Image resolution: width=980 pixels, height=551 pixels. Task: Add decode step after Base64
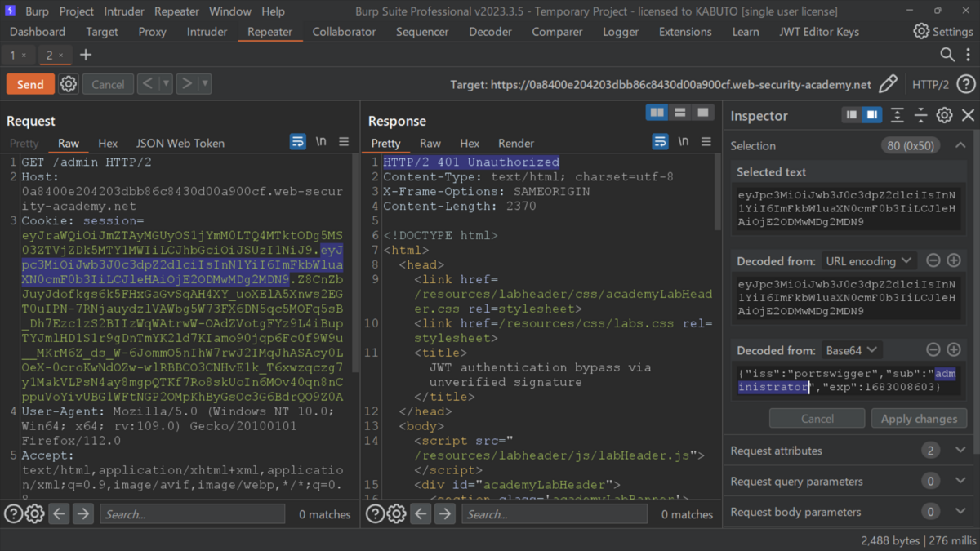(x=953, y=350)
